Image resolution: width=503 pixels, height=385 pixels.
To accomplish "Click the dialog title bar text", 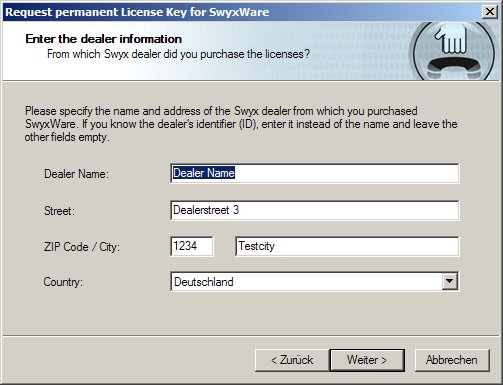I will 137,12.
